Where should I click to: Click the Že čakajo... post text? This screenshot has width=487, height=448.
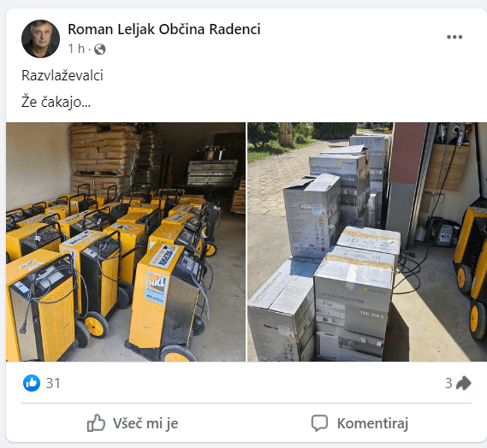click(x=56, y=102)
